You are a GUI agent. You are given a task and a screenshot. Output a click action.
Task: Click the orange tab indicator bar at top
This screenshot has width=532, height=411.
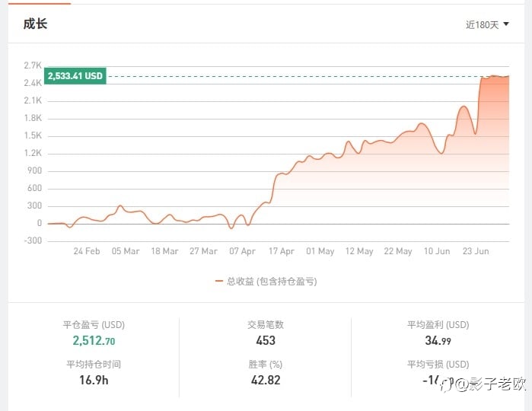pyautogui.click(x=40, y=4)
